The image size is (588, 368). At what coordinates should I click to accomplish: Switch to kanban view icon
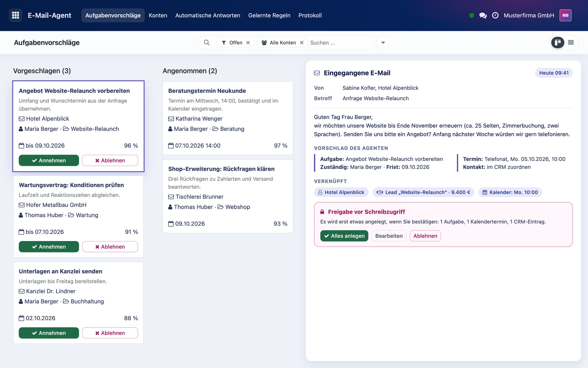click(x=558, y=43)
